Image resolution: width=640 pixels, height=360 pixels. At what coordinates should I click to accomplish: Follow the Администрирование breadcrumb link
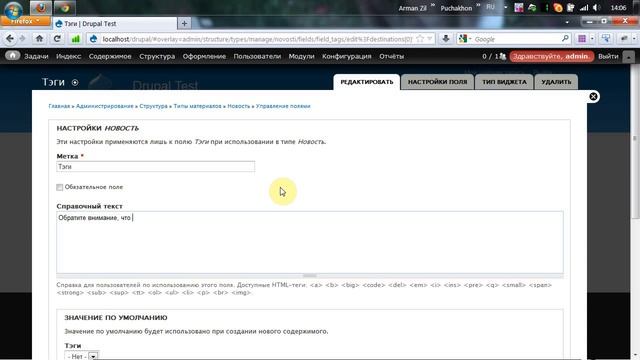pos(104,106)
